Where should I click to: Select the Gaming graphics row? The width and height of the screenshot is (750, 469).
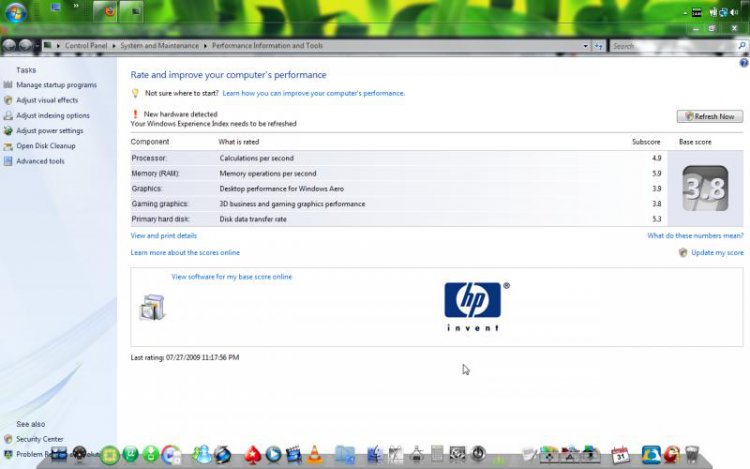pyautogui.click(x=398, y=204)
